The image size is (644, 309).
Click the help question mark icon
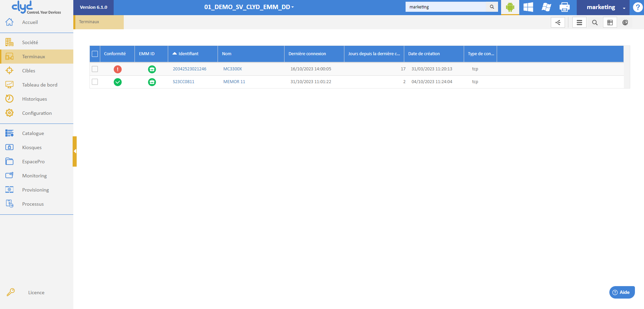click(x=638, y=7)
